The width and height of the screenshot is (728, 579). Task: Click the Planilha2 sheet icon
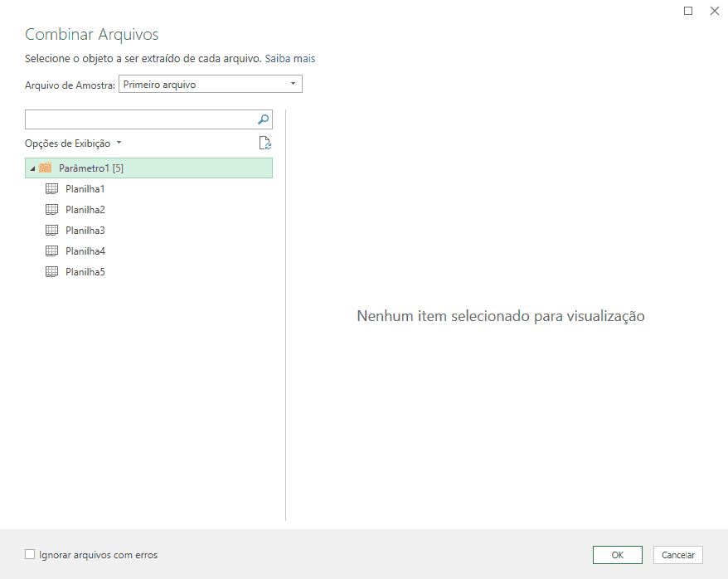pyautogui.click(x=51, y=210)
